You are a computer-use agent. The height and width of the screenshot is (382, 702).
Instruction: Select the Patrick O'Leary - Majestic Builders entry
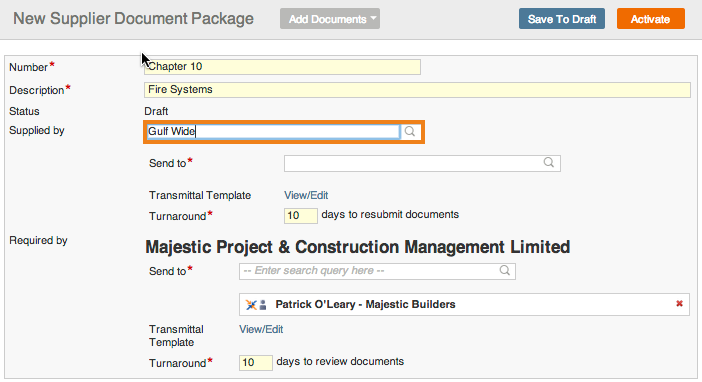tap(464, 305)
